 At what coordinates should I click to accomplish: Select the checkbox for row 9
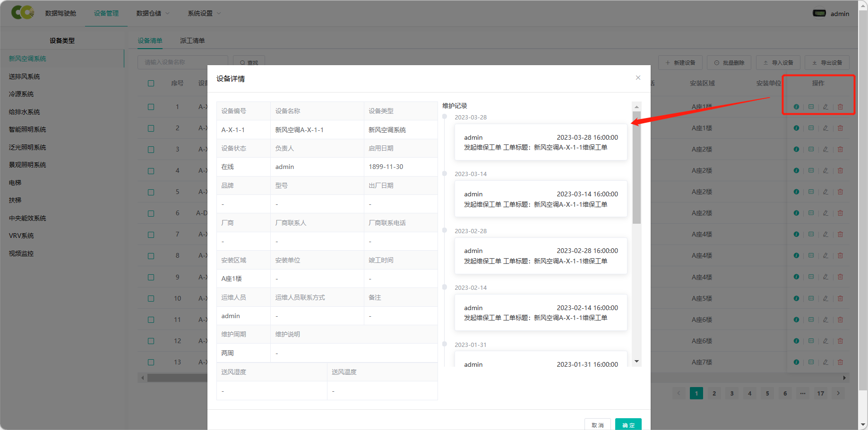coord(151,277)
